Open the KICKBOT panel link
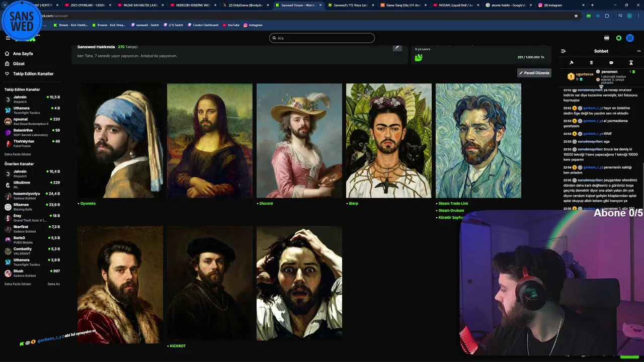Screen dimensions: 644x362 [x=177, y=346]
